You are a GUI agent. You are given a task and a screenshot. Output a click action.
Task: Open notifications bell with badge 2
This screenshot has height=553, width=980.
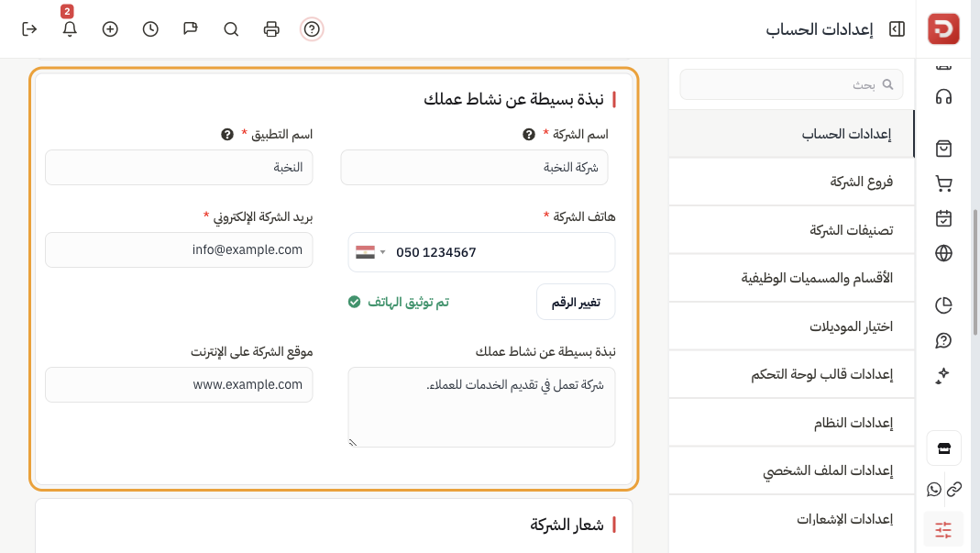click(x=70, y=29)
